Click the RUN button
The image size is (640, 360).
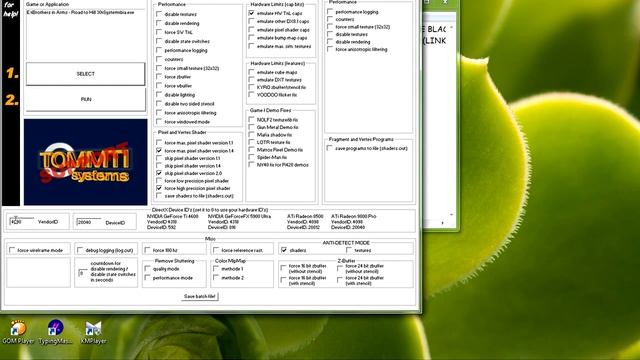(86, 99)
